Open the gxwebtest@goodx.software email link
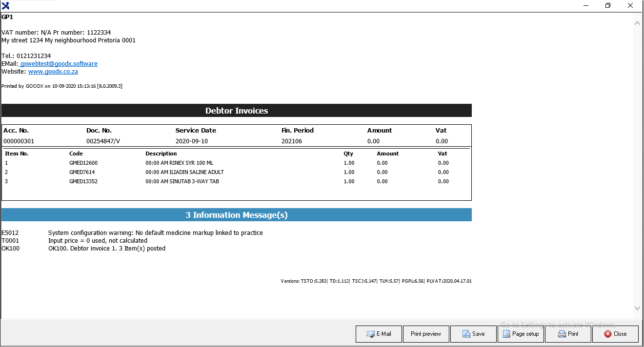 pos(59,64)
